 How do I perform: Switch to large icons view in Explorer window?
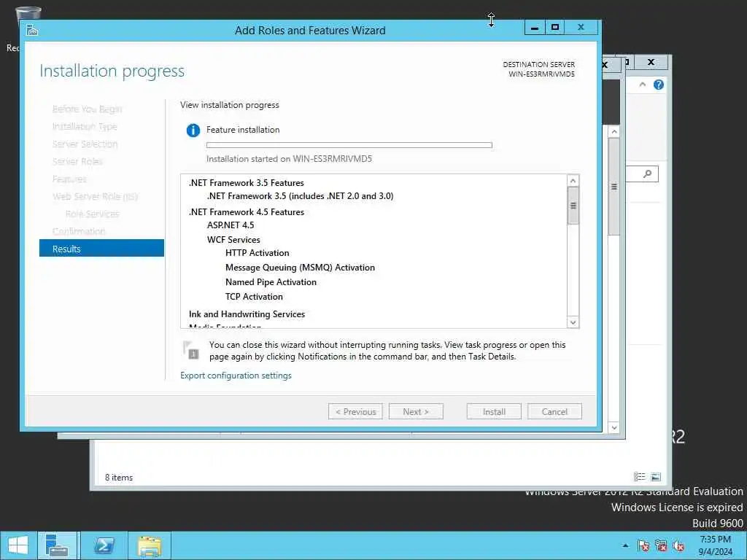[x=656, y=477]
